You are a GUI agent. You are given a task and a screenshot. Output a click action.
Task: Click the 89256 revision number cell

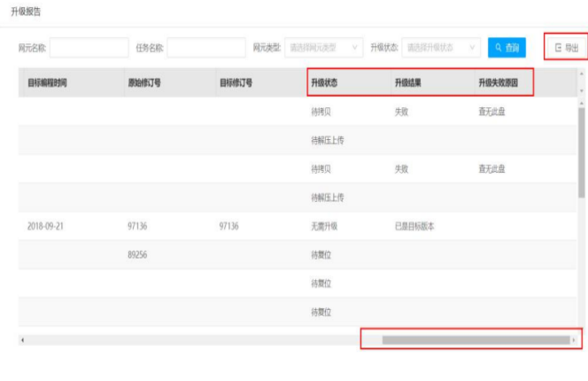pyautogui.click(x=137, y=254)
